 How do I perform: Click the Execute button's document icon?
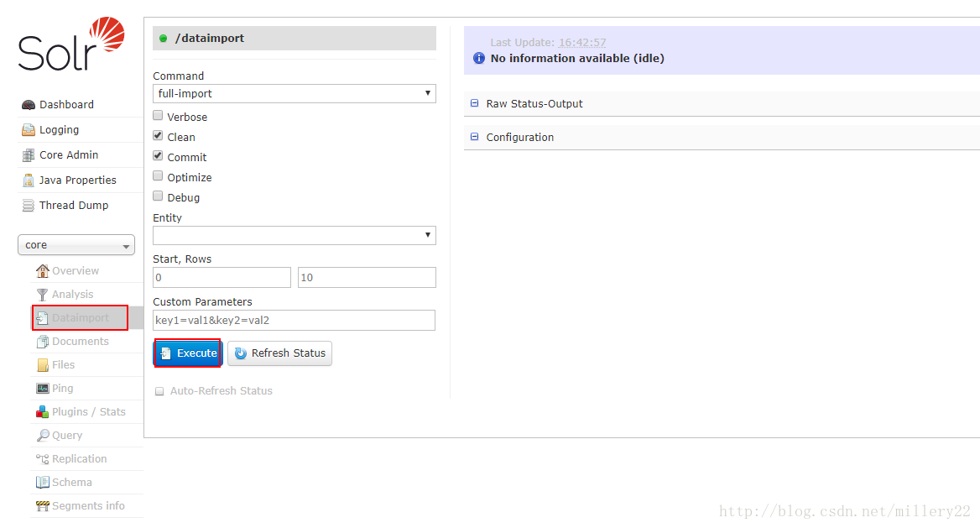[165, 353]
